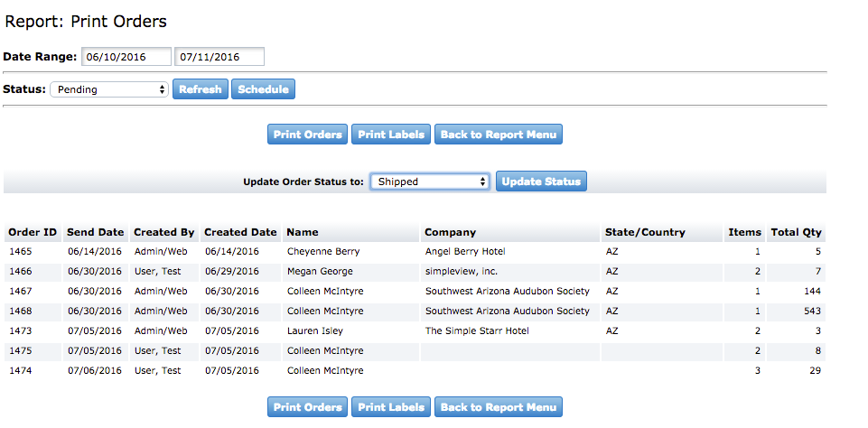Click the company Angel Berry Hotel
The width and height of the screenshot is (868, 428).
click(x=465, y=251)
